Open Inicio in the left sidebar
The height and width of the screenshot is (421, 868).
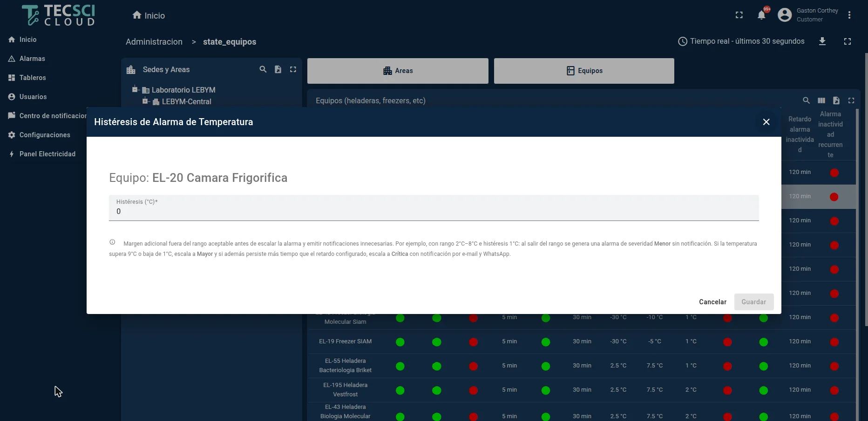click(x=28, y=40)
